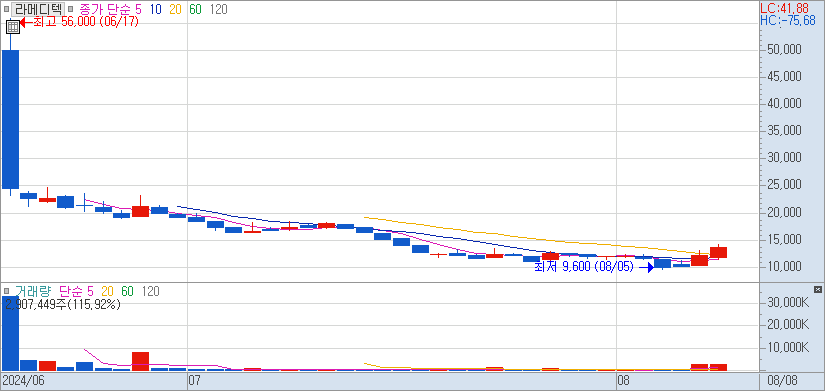Click the 08 month label on date axis
This screenshot has width=825, height=391.
pos(623,380)
